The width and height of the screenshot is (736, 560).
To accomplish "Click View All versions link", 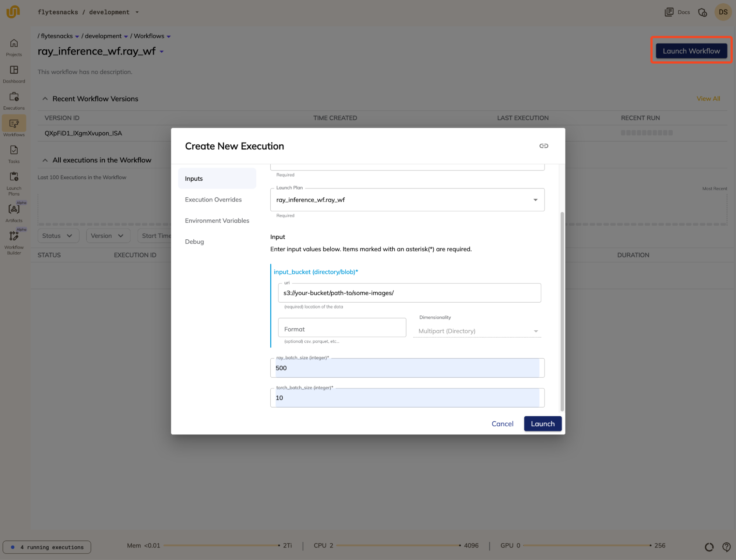I will [x=708, y=99].
